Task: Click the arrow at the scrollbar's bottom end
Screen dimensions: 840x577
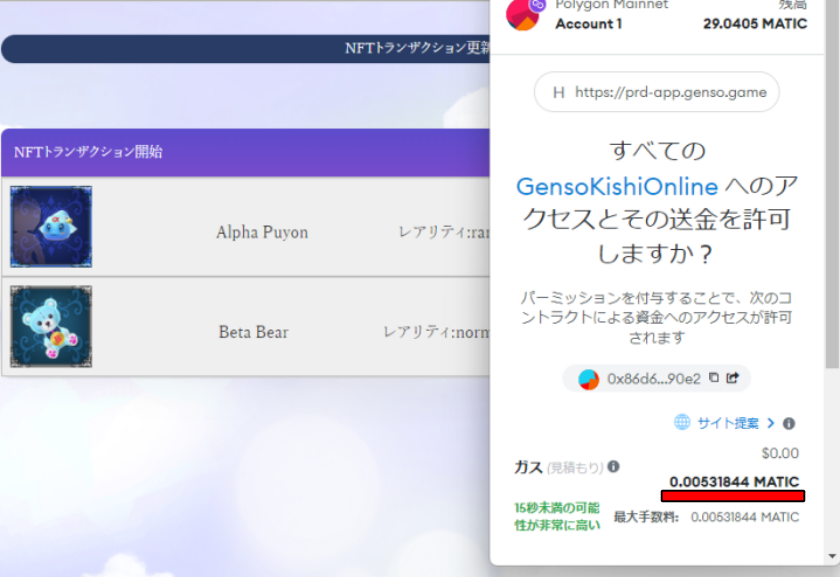Action: [832, 556]
